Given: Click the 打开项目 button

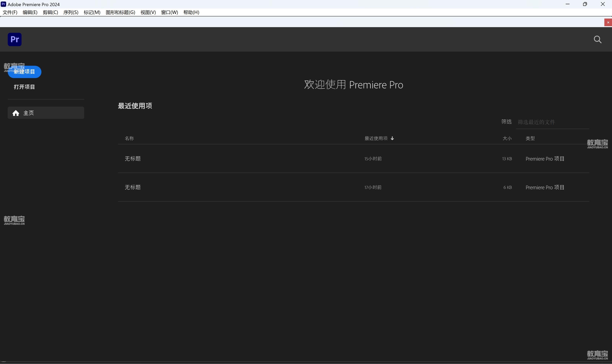Looking at the screenshot, I should tap(24, 87).
